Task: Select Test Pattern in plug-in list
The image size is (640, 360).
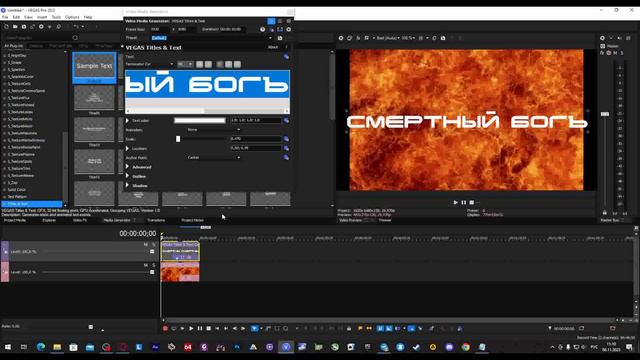Action: click(17, 197)
